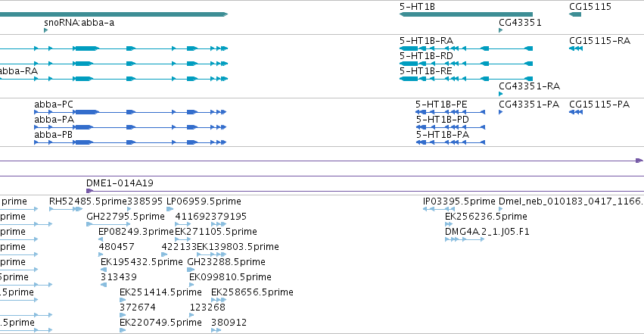644x334 pixels.
Task: Select the 123268 feature label
Action: click(x=207, y=307)
